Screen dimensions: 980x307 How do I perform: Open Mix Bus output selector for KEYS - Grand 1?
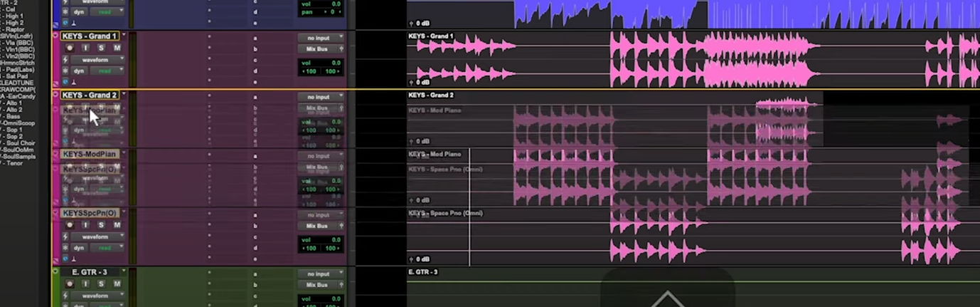317,49
